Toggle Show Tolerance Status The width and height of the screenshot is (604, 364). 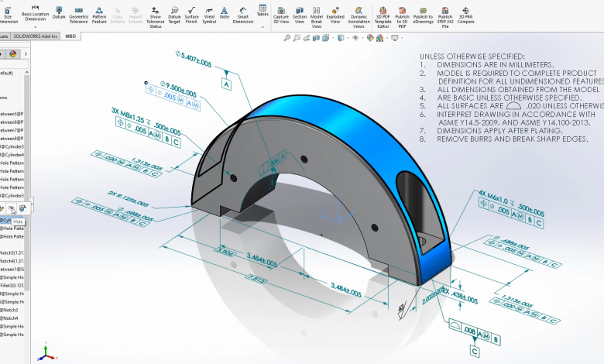pyautogui.click(x=155, y=17)
